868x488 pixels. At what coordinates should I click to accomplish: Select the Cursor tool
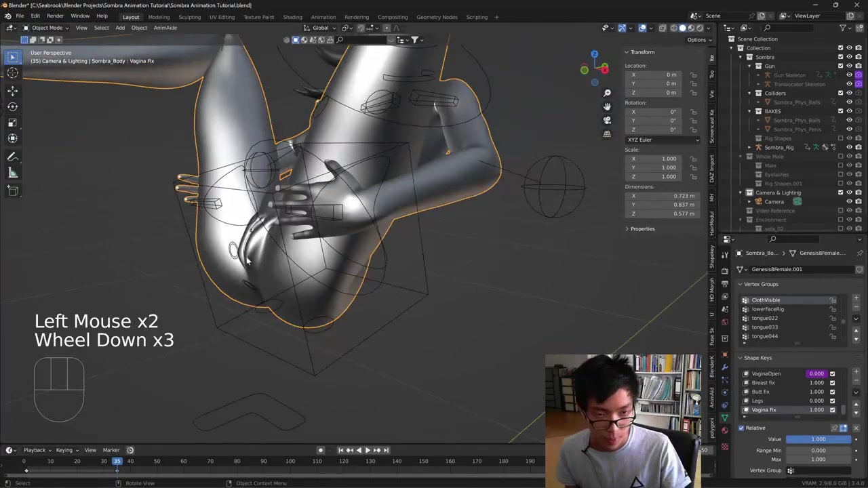[x=12, y=73]
